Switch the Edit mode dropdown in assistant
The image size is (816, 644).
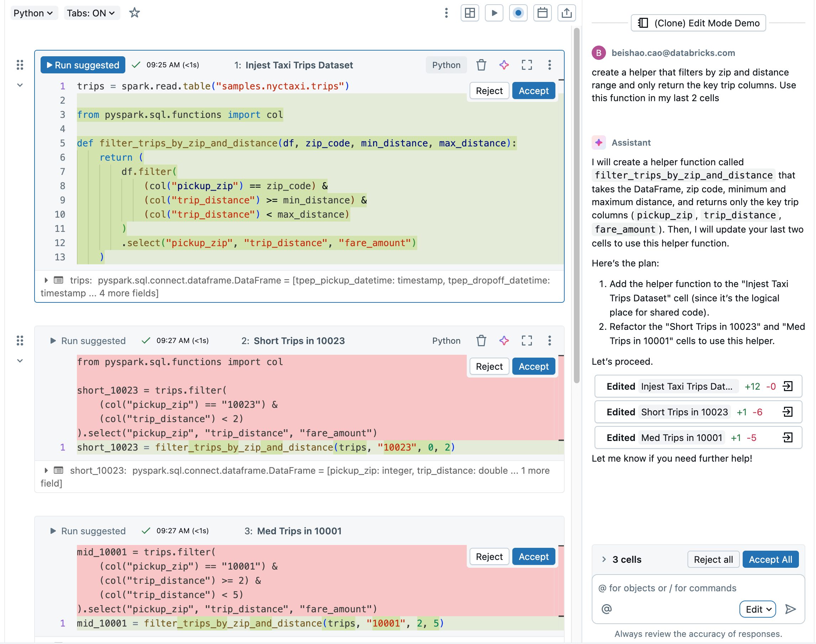pyautogui.click(x=758, y=609)
